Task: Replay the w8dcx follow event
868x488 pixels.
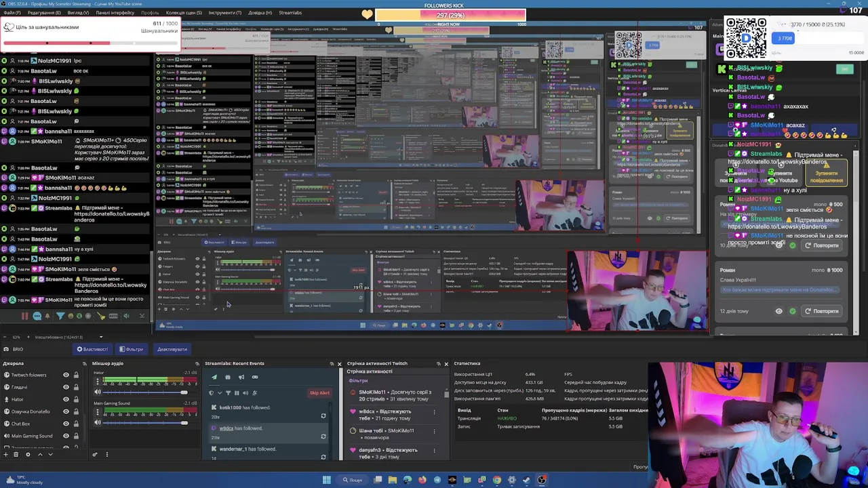Action: 323,436
